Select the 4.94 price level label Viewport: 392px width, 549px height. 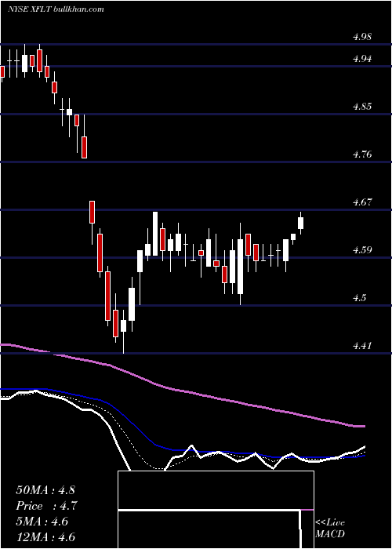362,59
